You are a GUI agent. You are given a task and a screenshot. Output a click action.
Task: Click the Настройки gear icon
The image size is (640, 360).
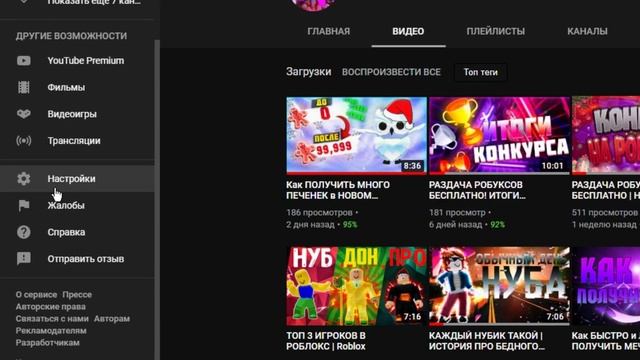pyautogui.click(x=24, y=178)
